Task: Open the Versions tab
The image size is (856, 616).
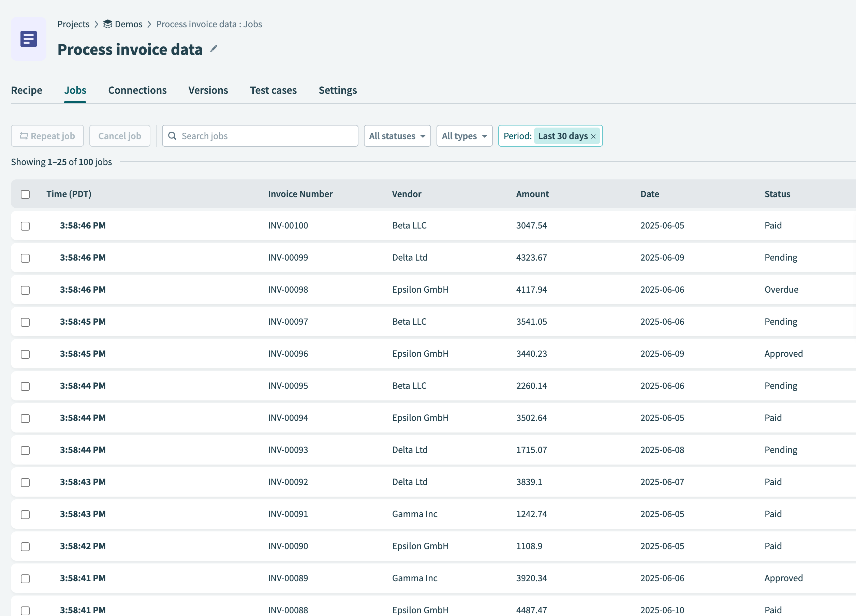Action: (x=208, y=90)
